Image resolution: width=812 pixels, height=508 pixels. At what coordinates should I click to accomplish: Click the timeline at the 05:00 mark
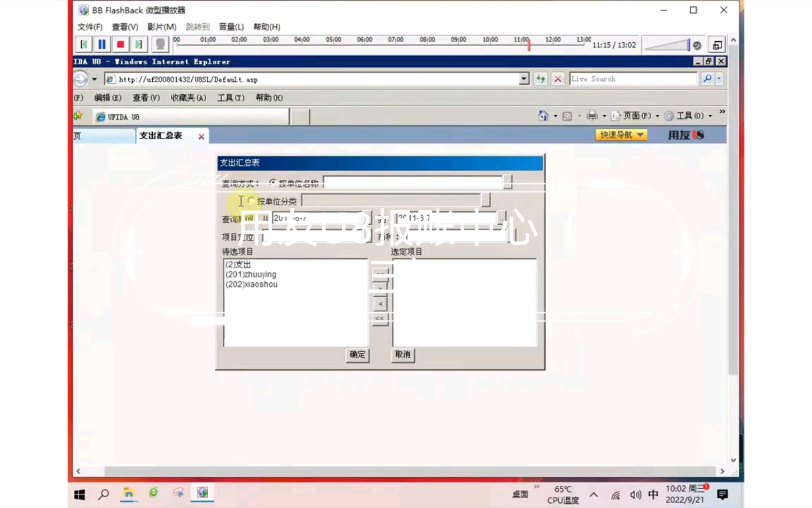(x=334, y=40)
